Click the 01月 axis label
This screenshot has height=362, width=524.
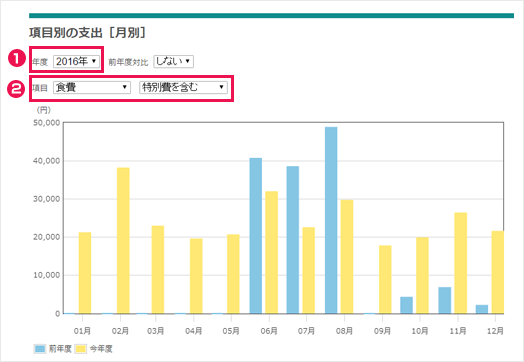point(82,331)
